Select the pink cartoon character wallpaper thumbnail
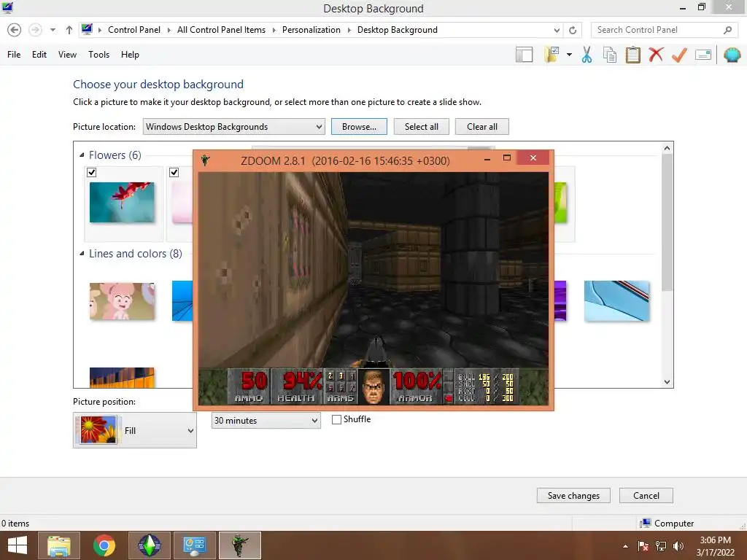 click(x=122, y=301)
